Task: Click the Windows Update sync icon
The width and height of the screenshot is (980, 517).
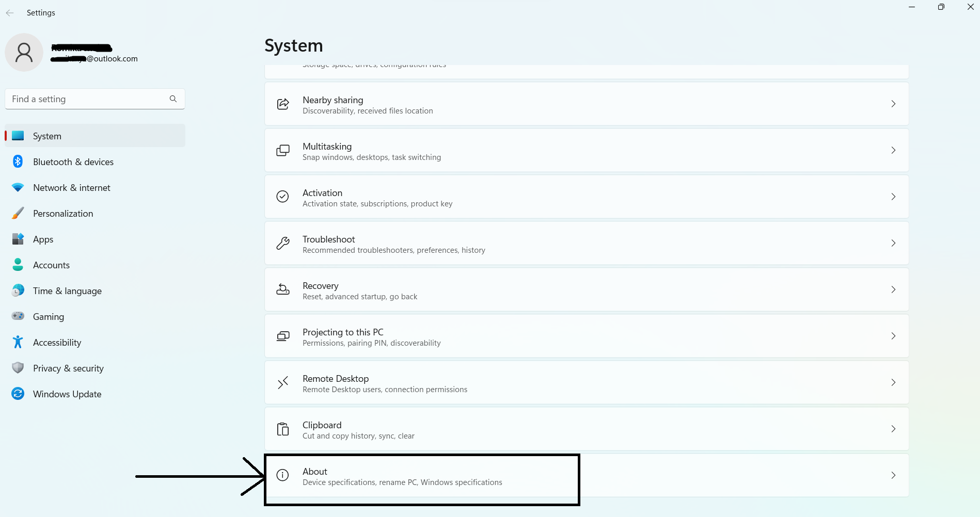Action: [18, 394]
